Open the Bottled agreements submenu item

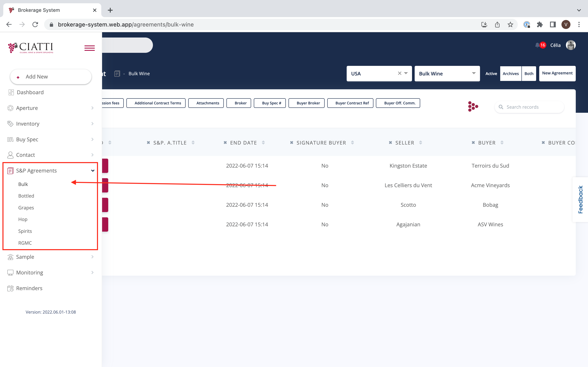click(x=26, y=196)
